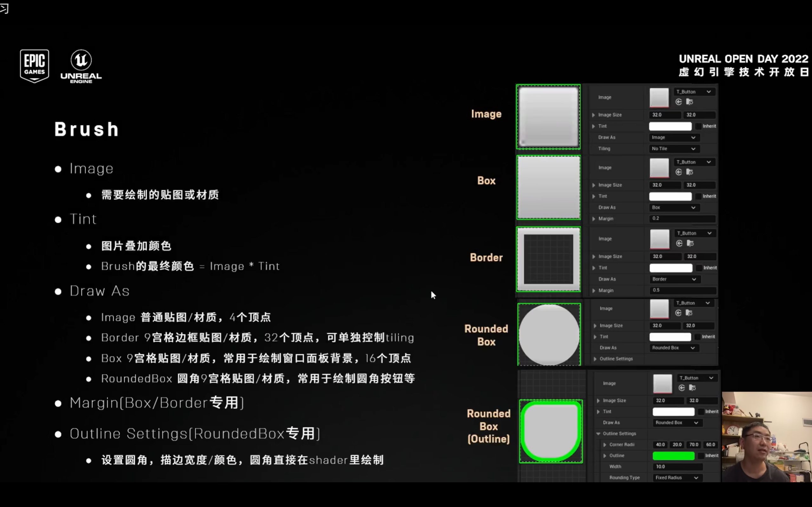Click browse-to-asset folder icon in the No Tile panel

click(x=690, y=102)
